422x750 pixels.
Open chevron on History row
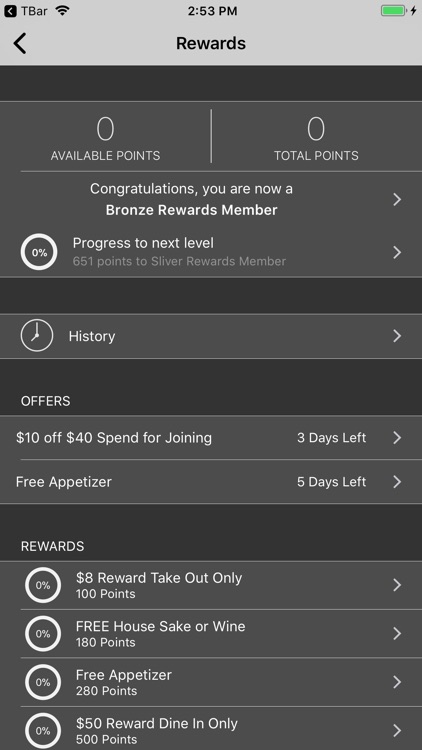click(x=397, y=336)
